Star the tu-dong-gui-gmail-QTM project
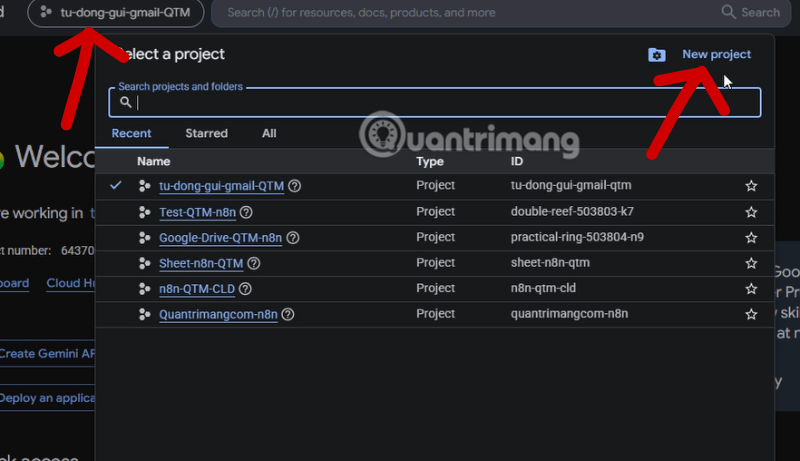The width and height of the screenshot is (800, 461). pyautogui.click(x=751, y=186)
